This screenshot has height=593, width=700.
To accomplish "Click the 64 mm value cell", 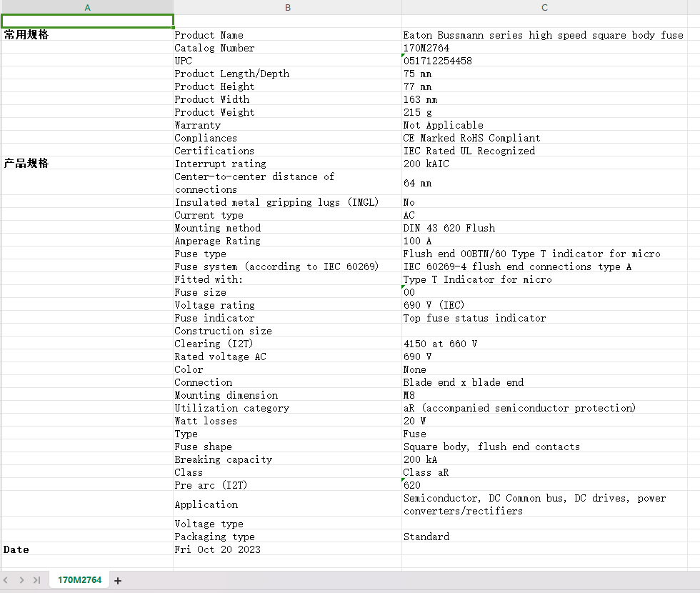I will [544, 183].
